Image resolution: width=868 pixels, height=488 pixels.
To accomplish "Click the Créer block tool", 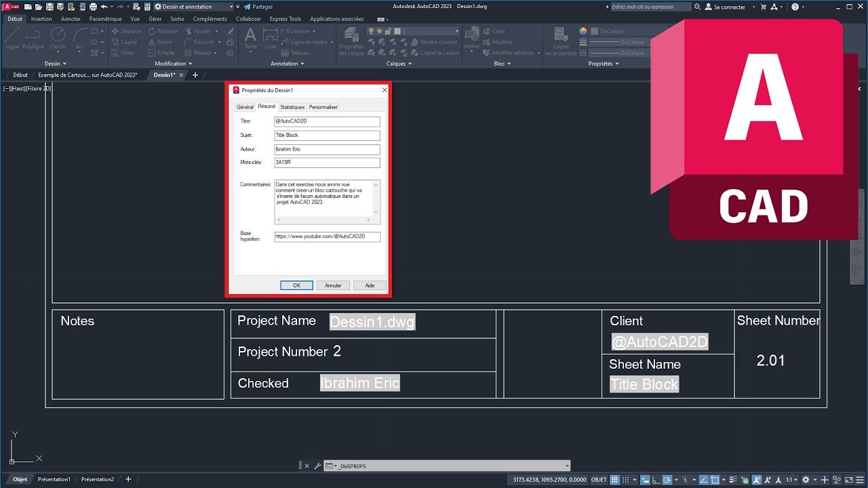I will click(x=494, y=31).
